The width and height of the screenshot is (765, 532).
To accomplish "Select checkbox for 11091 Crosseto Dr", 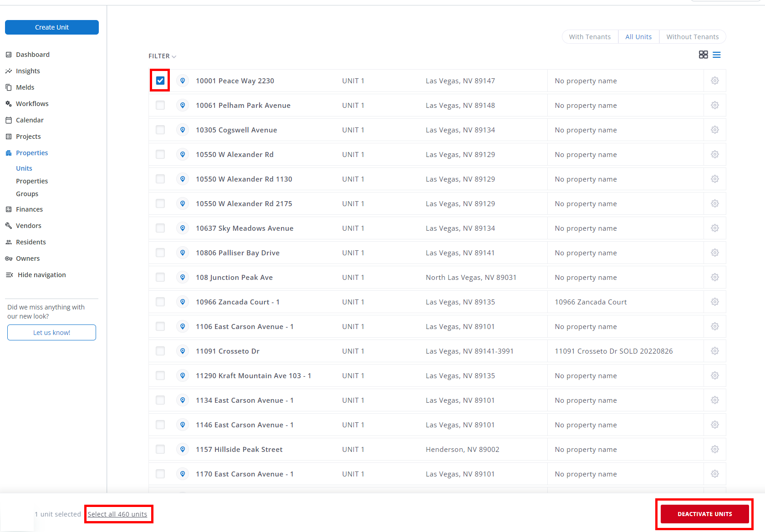I will [x=160, y=351].
